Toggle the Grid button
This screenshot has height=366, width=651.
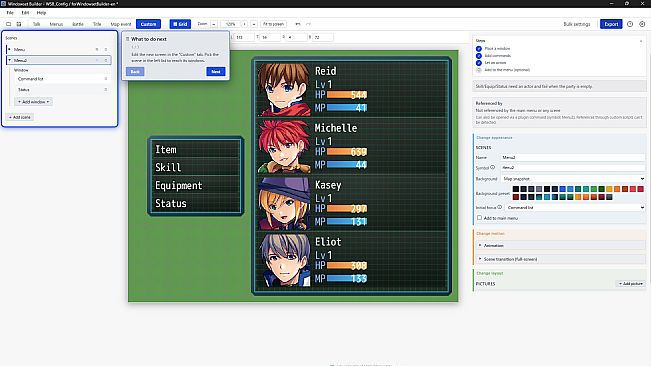[x=180, y=24]
